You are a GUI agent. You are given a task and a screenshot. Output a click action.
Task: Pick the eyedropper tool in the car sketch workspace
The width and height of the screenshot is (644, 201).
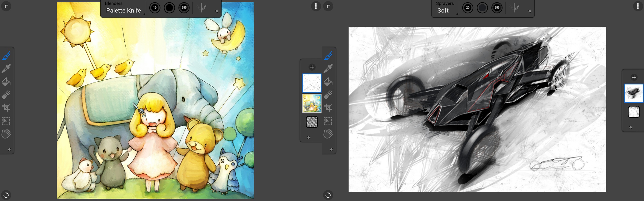[328, 68]
